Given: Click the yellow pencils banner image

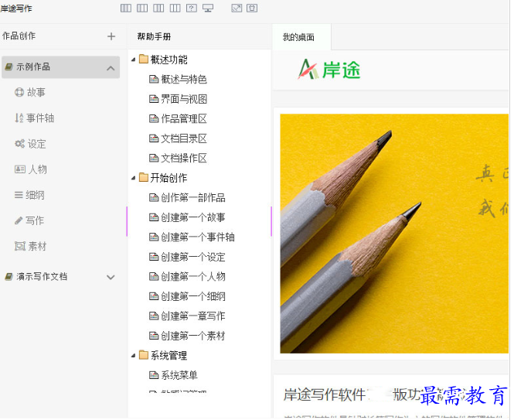Looking at the screenshot, I should click(393, 233).
